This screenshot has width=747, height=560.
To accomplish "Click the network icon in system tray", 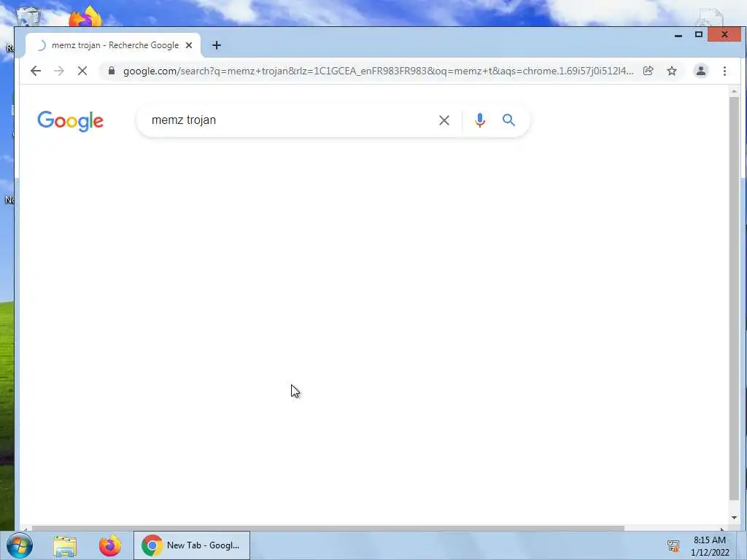I will pyautogui.click(x=673, y=545).
